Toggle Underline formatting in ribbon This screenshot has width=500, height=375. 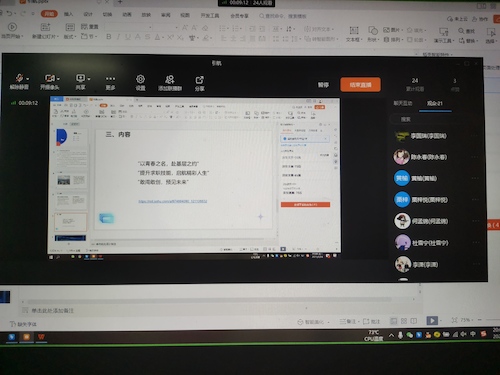128,37
